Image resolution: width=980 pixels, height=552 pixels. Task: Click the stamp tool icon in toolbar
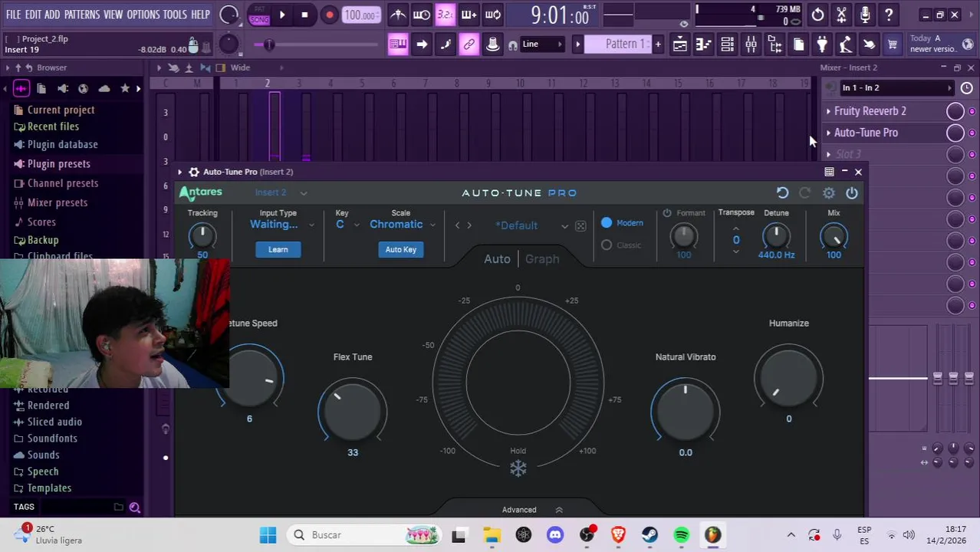(x=493, y=44)
